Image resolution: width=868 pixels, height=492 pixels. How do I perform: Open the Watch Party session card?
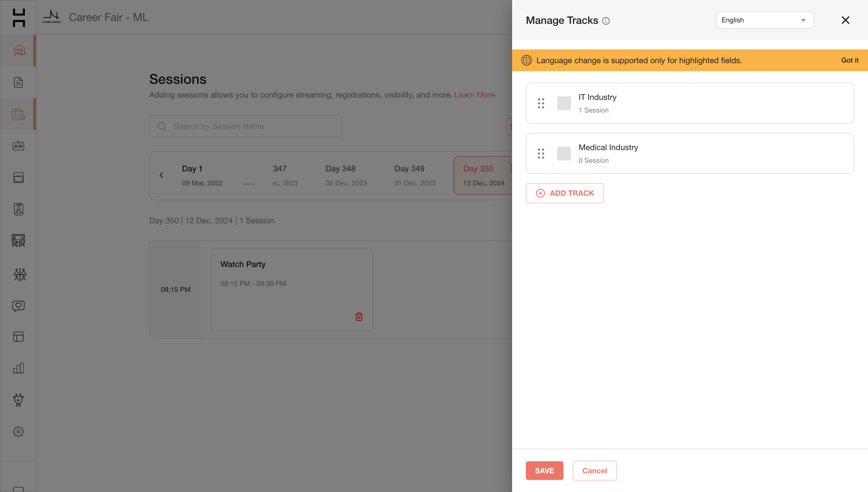pos(292,290)
